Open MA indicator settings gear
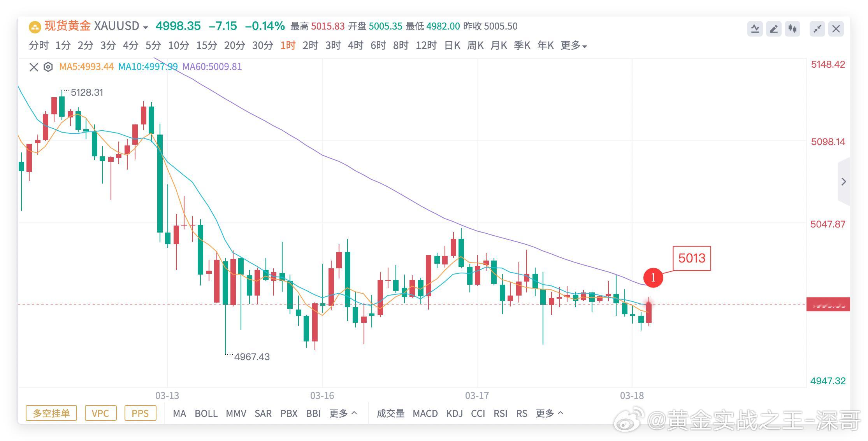This screenshot has width=868, height=441. point(48,66)
